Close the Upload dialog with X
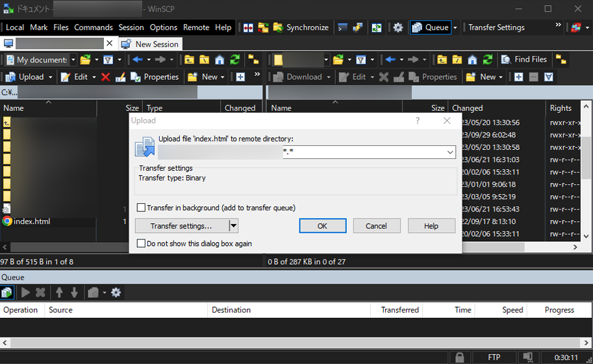The height and width of the screenshot is (364, 593). [x=447, y=121]
